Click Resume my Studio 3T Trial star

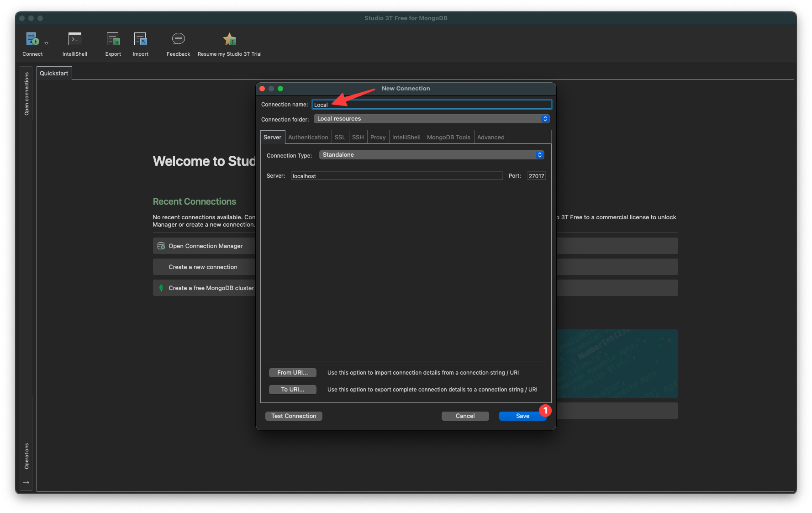(230, 39)
